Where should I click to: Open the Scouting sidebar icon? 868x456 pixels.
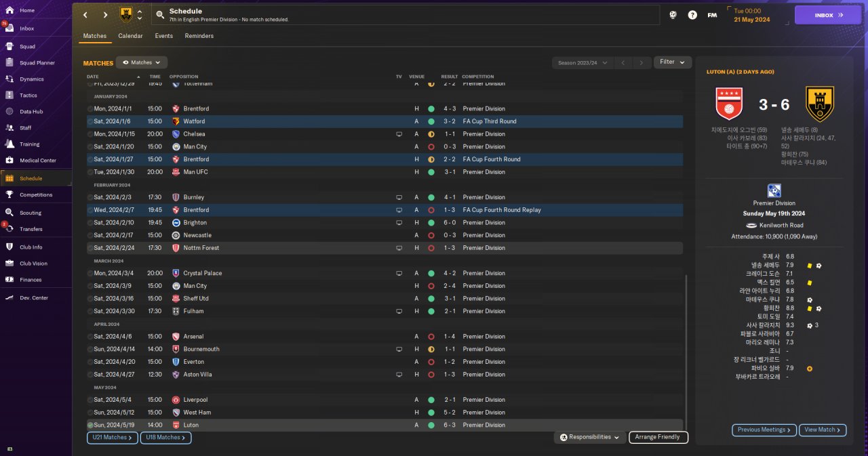[9, 213]
